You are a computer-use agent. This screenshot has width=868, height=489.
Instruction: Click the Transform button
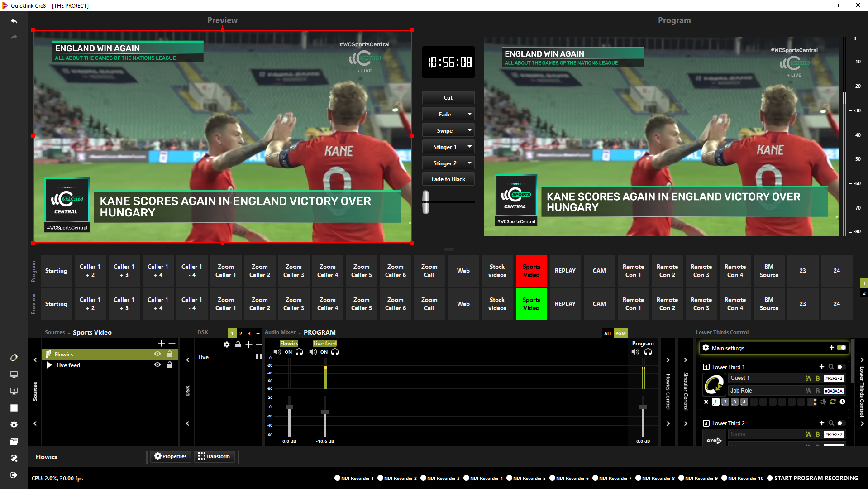point(214,456)
